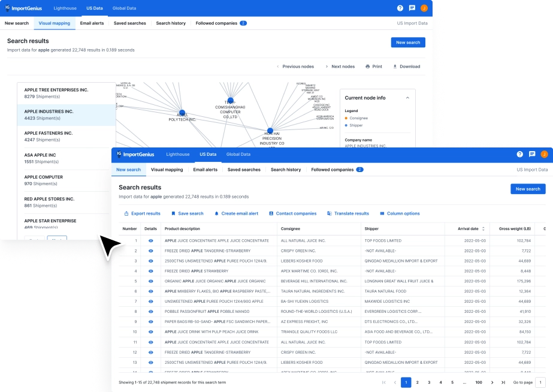Go to first page pagination icon

click(383, 382)
